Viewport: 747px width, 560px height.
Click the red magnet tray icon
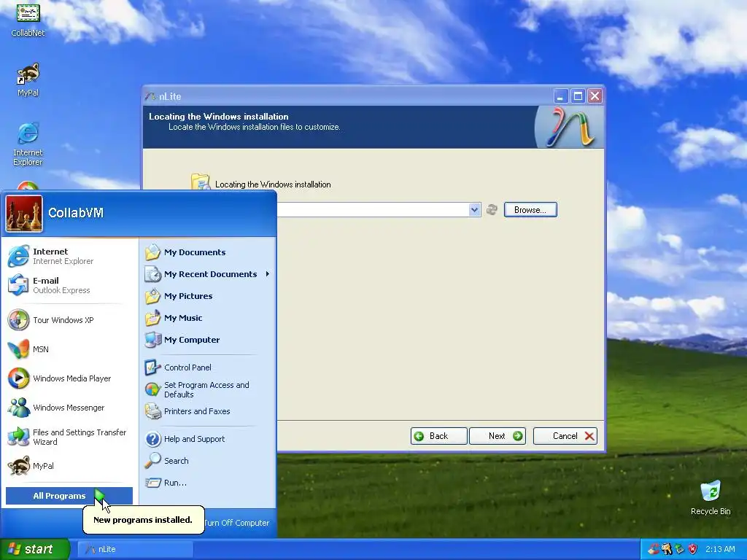tap(653, 549)
